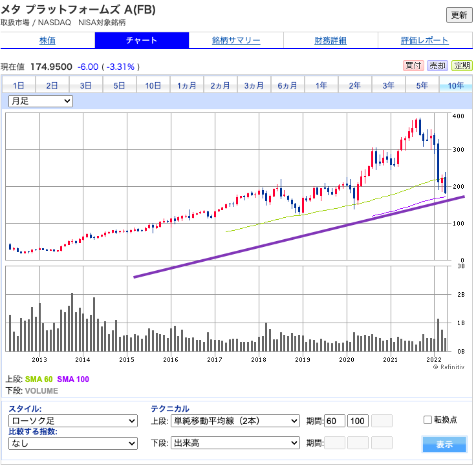Click the second 下段 period field
Screen dimensions: 476x468
point(358,443)
